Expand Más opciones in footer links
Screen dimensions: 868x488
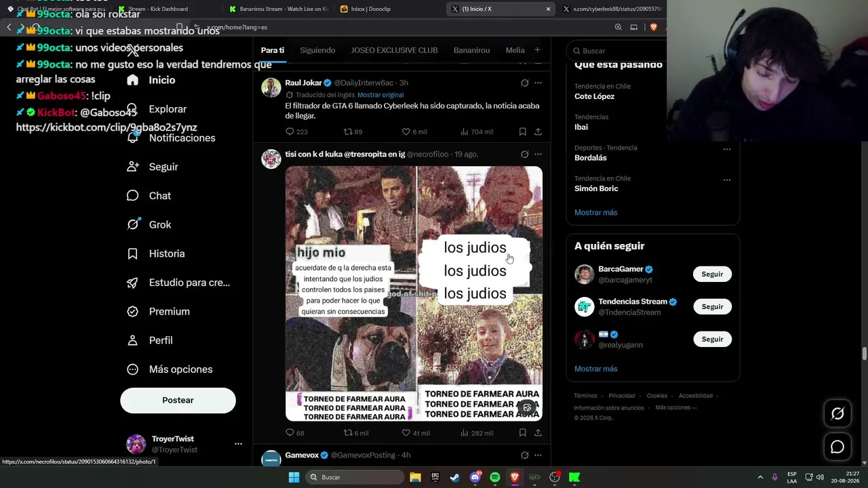tap(675, 407)
